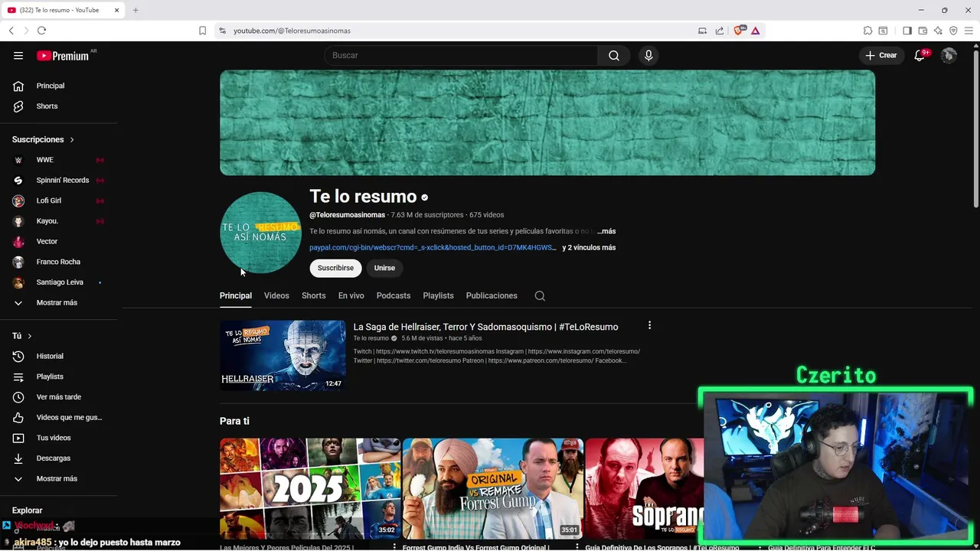Screen dimensions: 980x551
Task: Show y 2 vínculos más links
Action: [x=589, y=248]
